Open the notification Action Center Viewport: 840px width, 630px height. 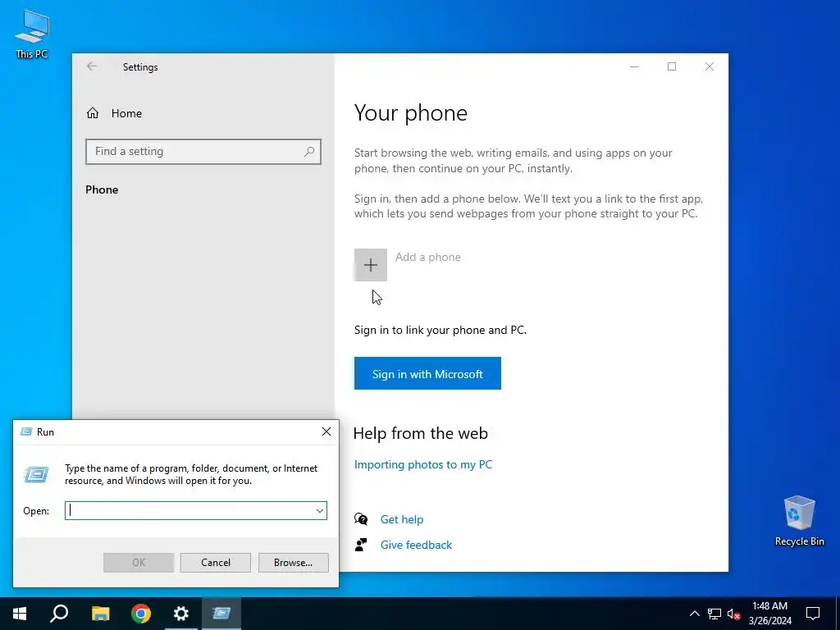[813, 614]
